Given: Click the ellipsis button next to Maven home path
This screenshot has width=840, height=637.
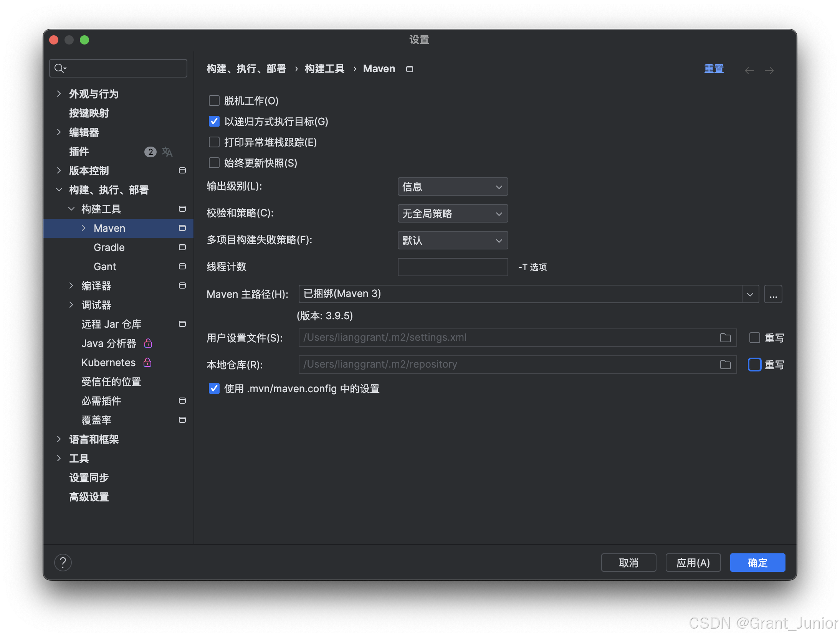Looking at the screenshot, I should [773, 294].
